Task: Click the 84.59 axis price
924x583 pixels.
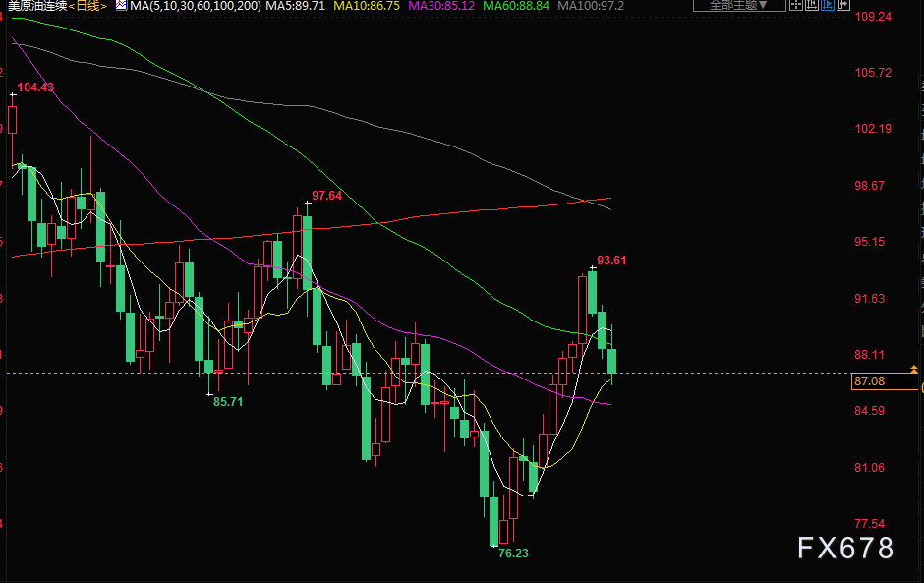Action: 870,410
